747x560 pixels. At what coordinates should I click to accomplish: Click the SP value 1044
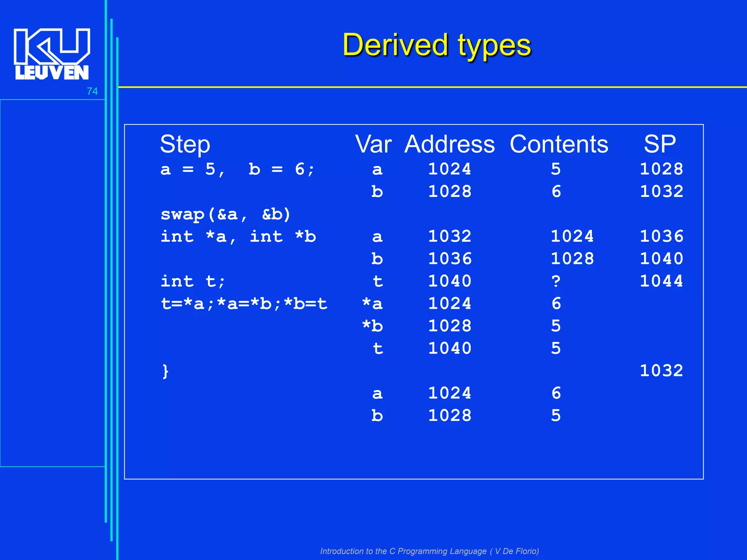coord(661,281)
